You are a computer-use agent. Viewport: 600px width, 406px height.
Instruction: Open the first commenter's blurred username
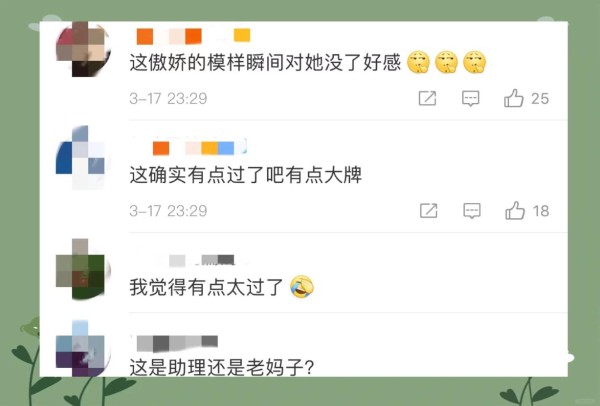click(193, 36)
